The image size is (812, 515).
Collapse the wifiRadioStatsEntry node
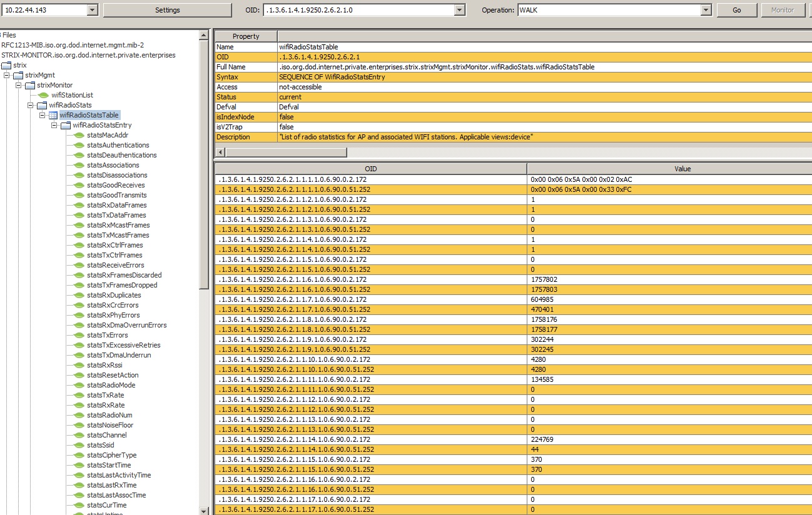click(x=54, y=125)
